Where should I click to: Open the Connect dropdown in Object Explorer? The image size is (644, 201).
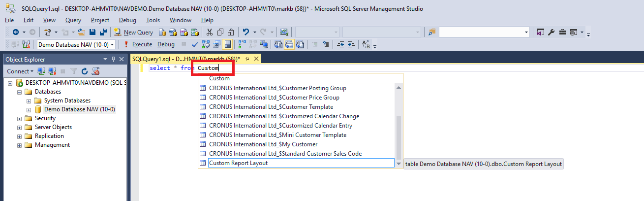point(20,71)
